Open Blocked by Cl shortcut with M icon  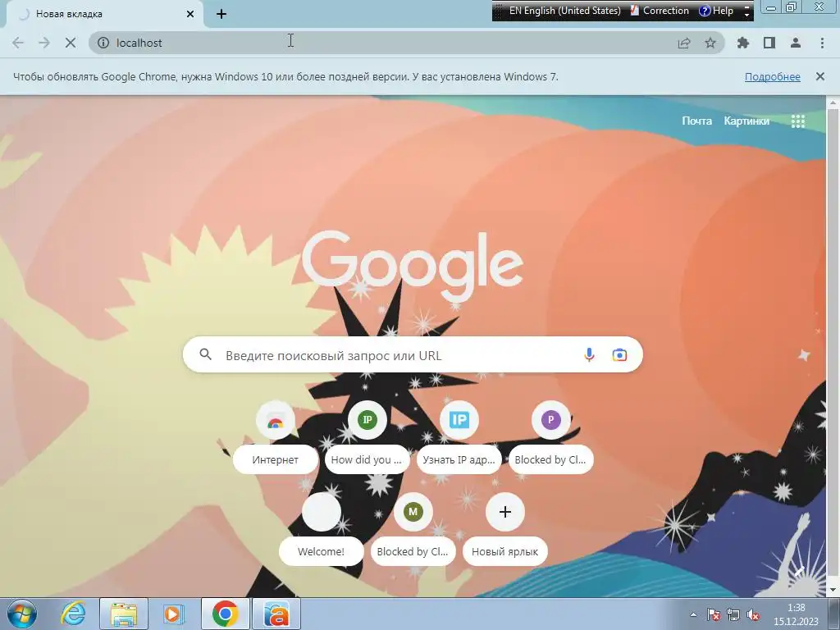413,529
